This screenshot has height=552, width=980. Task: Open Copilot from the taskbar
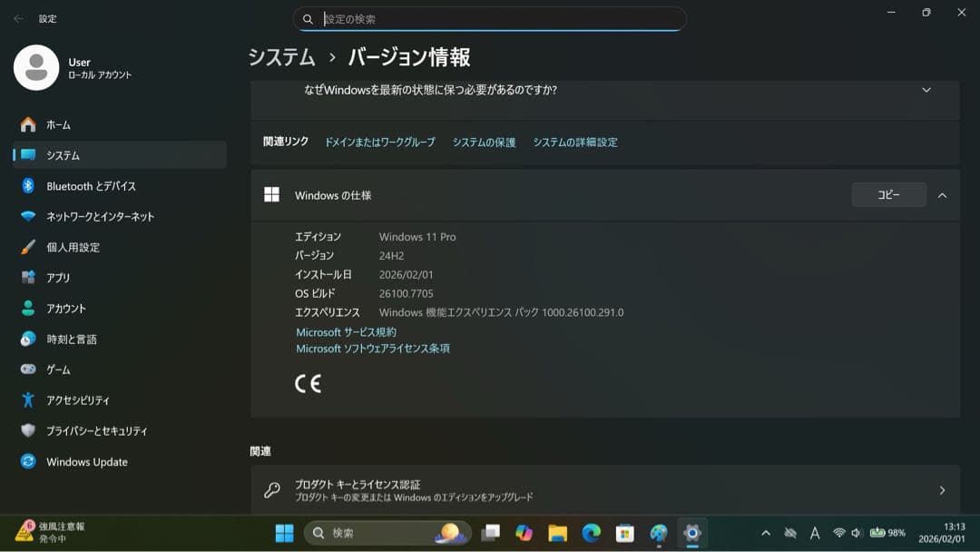pyautogui.click(x=524, y=533)
